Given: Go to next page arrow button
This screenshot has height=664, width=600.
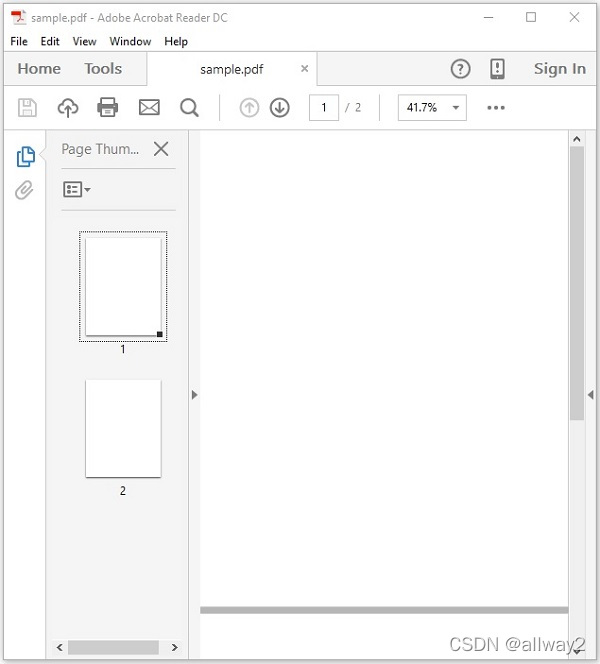Looking at the screenshot, I should (x=279, y=108).
